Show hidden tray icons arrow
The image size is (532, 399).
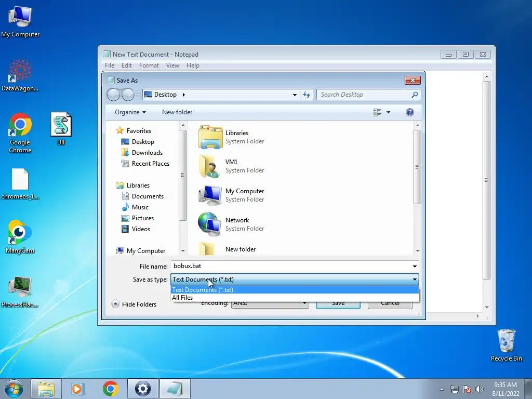(442, 389)
